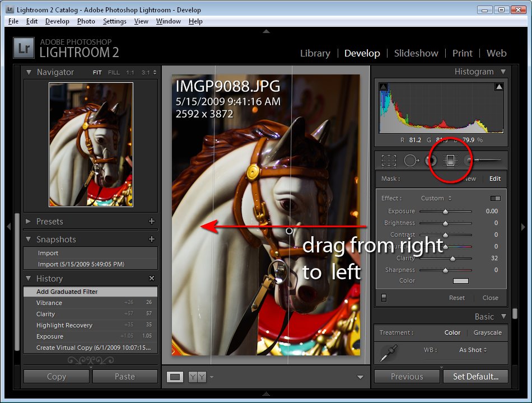
Task: Select the White Balance eyedropper tool
Action: [389, 353]
